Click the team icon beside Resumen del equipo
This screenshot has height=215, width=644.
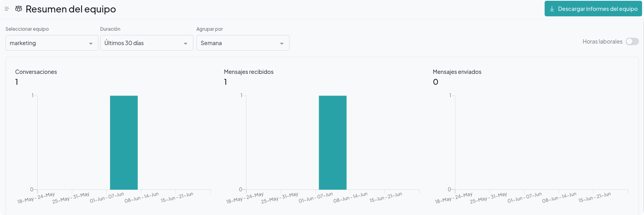(19, 9)
